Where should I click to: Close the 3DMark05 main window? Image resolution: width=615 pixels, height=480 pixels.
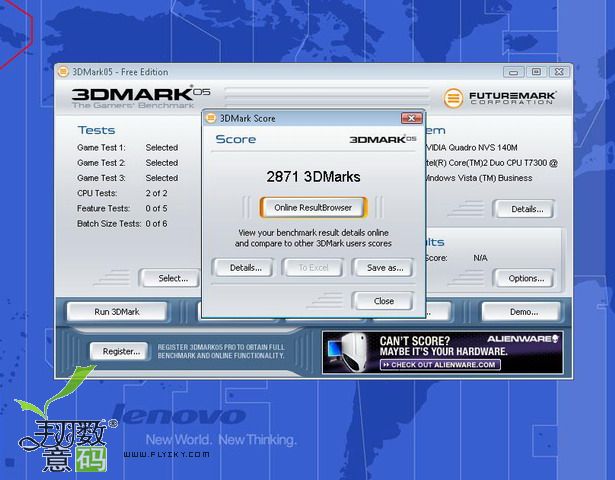(559, 72)
